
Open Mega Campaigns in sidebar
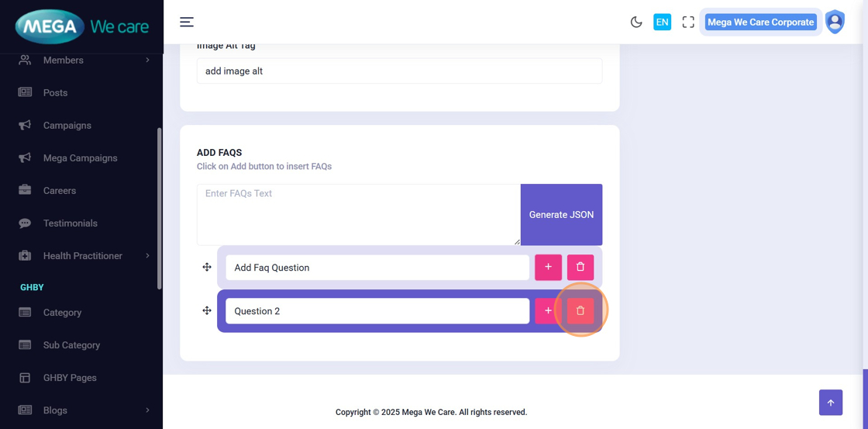(80, 157)
